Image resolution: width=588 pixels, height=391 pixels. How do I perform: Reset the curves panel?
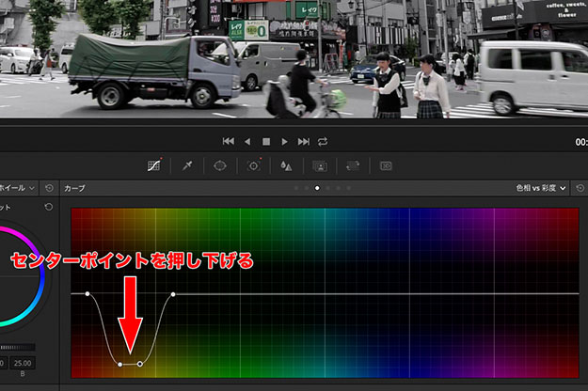(x=576, y=188)
